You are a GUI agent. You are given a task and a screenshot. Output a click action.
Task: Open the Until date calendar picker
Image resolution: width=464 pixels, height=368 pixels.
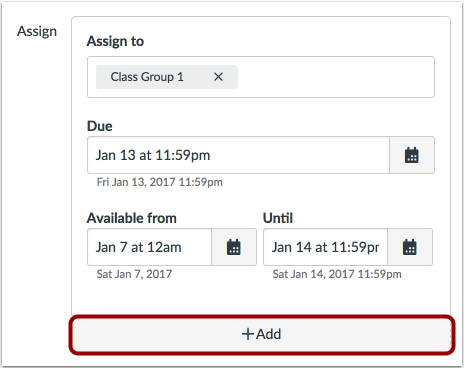point(410,247)
